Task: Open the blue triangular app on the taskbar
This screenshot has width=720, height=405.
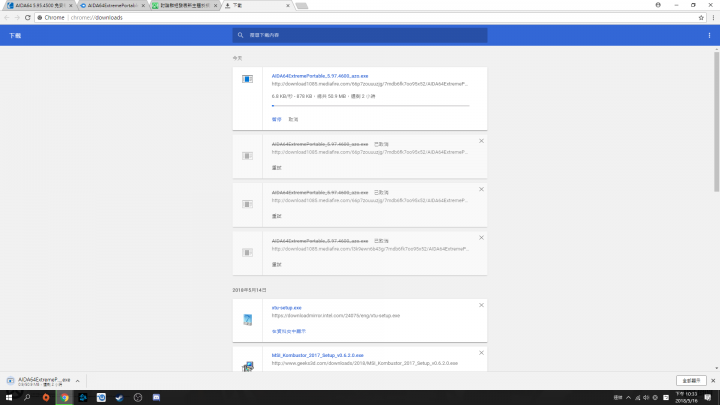Action: coord(83,398)
